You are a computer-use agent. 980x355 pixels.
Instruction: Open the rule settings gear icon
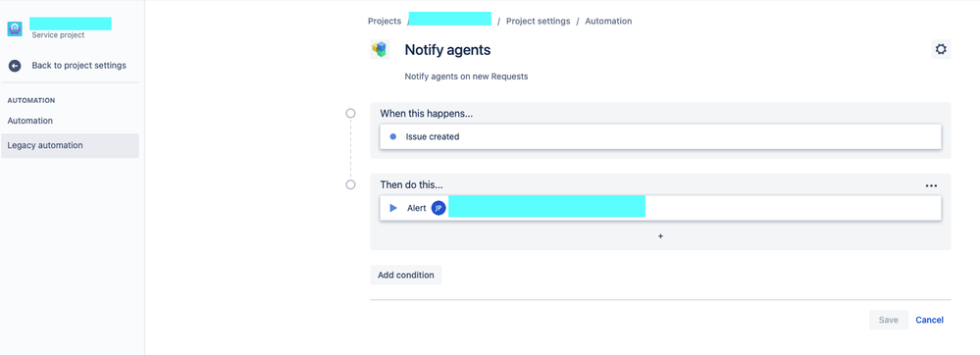941,49
